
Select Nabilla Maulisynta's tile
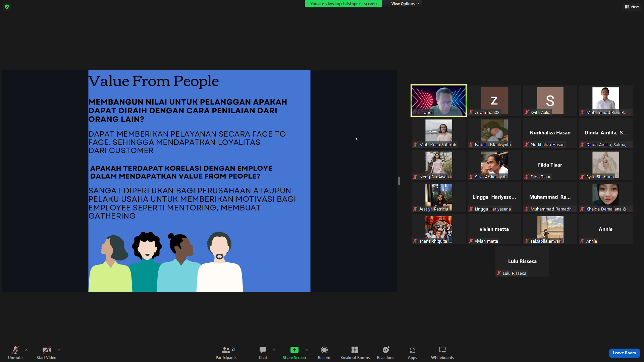494,133
